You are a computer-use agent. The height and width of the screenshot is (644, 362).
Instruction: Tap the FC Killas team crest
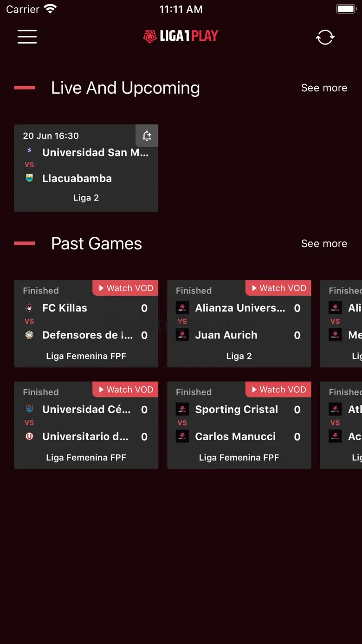pyautogui.click(x=29, y=308)
